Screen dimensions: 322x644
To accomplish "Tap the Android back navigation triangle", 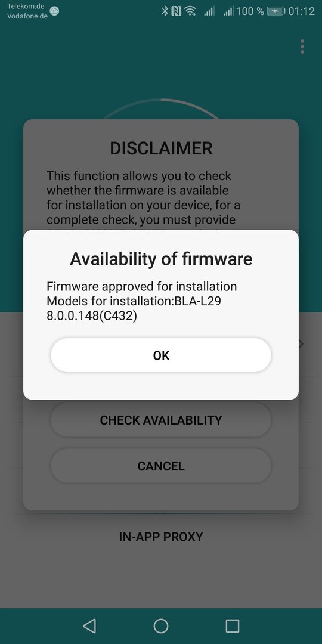I will pyautogui.click(x=89, y=626).
